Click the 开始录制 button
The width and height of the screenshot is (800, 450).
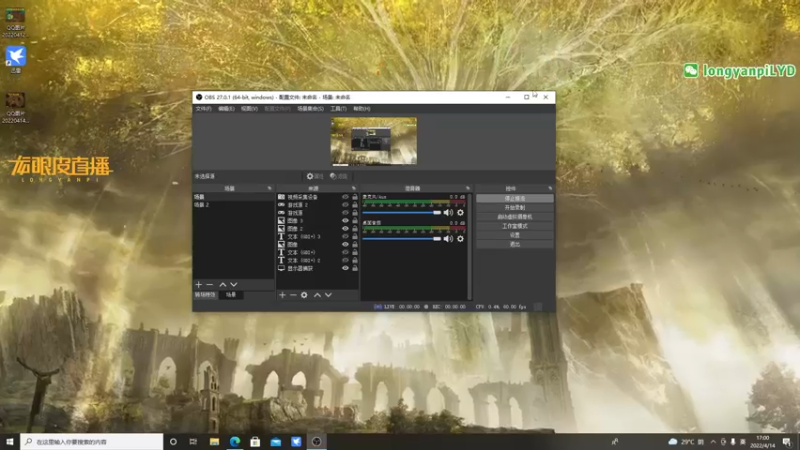coord(515,208)
